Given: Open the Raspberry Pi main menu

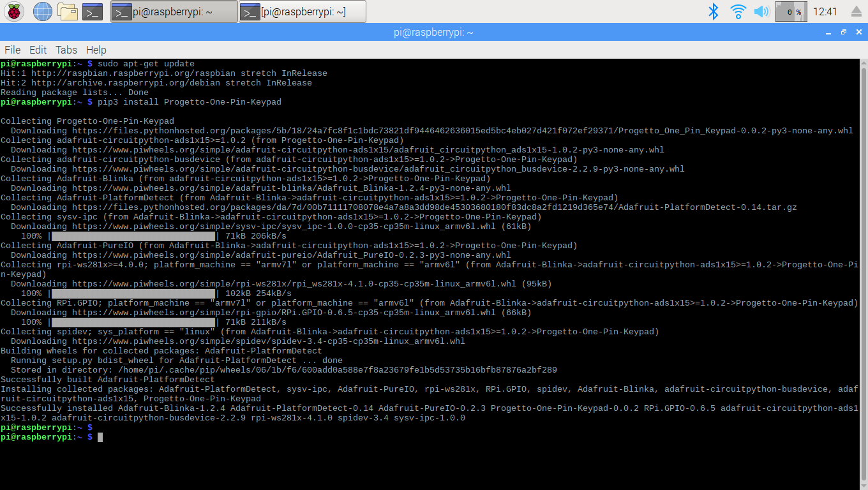Looking at the screenshot, I should click(15, 11).
